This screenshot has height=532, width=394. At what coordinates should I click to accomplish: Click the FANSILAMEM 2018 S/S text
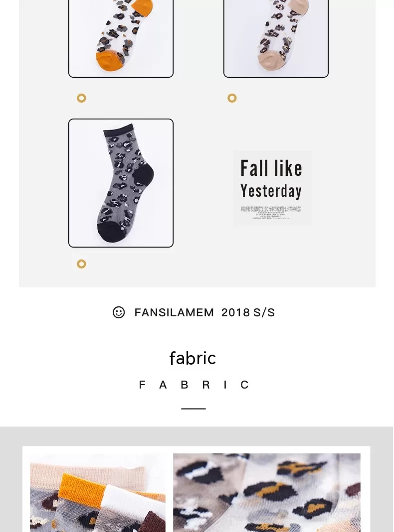pyautogui.click(x=204, y=312)
